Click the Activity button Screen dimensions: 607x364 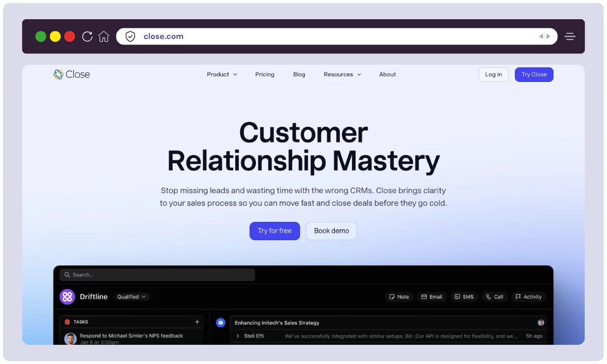tap(529, 297)
